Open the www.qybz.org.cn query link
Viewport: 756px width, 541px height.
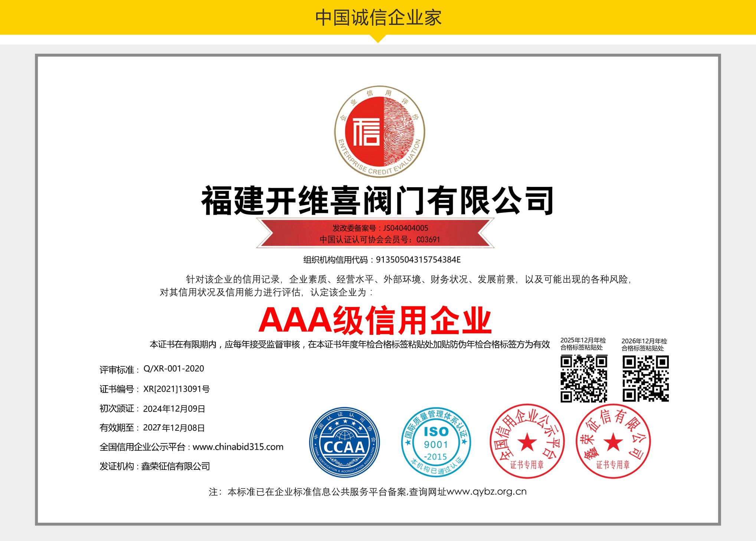click(486, 492)
